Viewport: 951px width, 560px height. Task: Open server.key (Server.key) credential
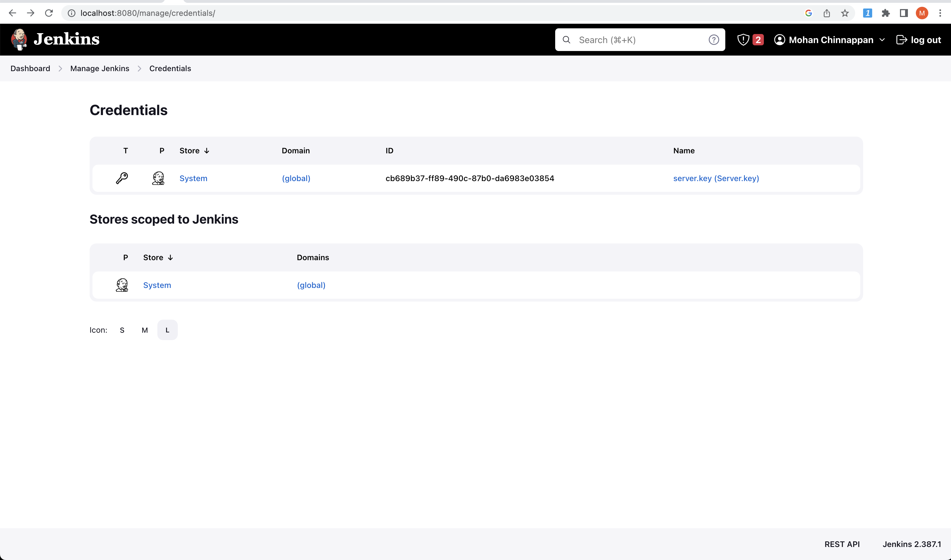(x=716, y=178)
